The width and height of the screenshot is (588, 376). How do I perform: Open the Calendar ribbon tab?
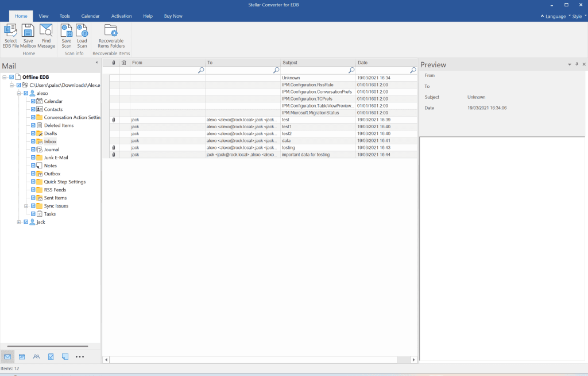click(x=90, y=16)
